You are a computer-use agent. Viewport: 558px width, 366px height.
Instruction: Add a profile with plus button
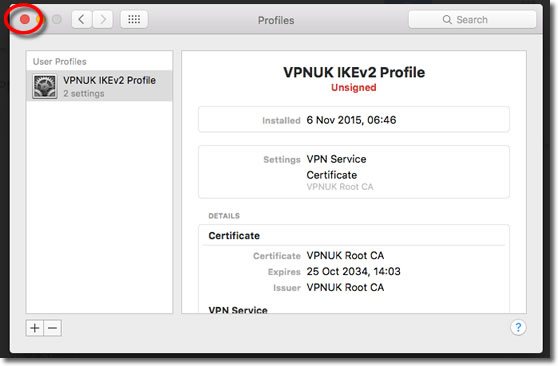[x=35, y=328]
